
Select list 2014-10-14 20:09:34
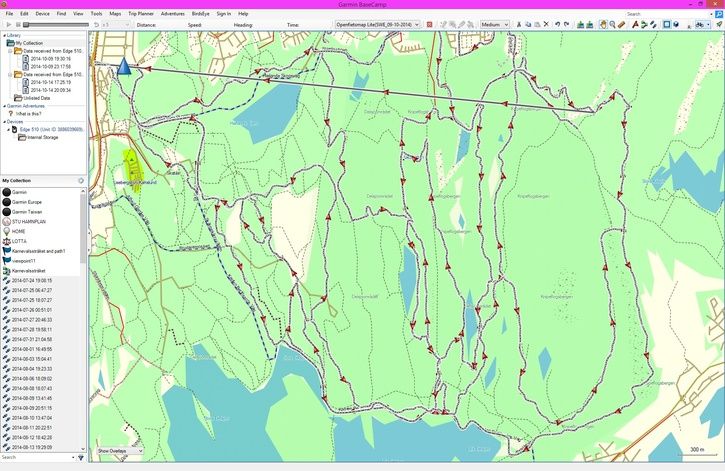(50, 90)
